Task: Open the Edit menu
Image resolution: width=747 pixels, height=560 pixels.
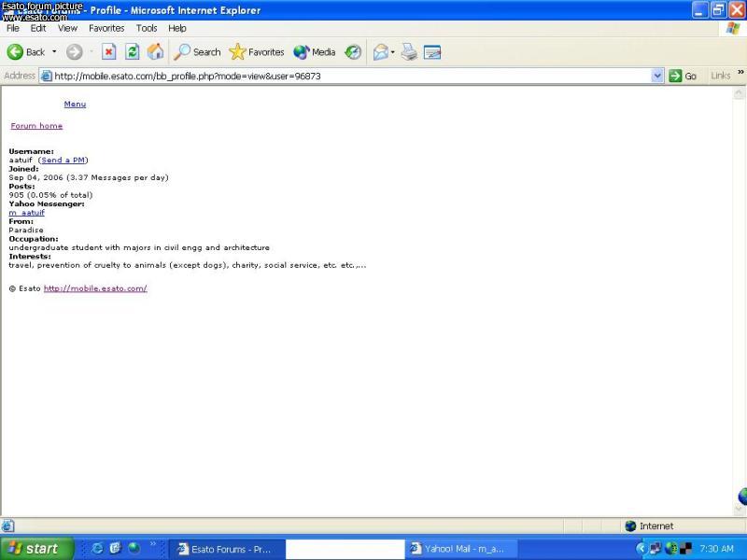Action: tap(38, 28)
